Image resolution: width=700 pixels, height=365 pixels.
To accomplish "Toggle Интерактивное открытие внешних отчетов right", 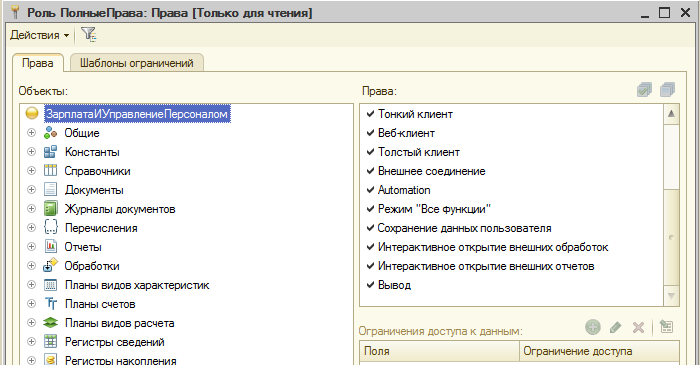I will (370, 265).
